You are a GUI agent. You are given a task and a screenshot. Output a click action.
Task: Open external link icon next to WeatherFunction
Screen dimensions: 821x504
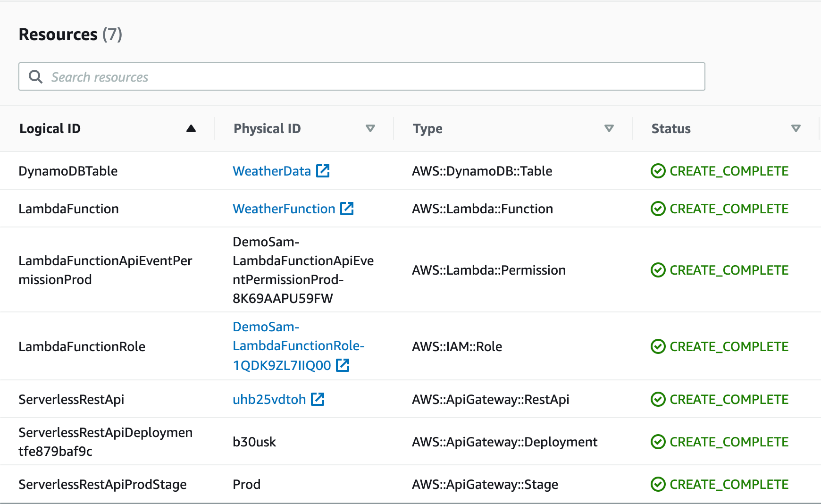pyautogui.click(x=347, y=209)
